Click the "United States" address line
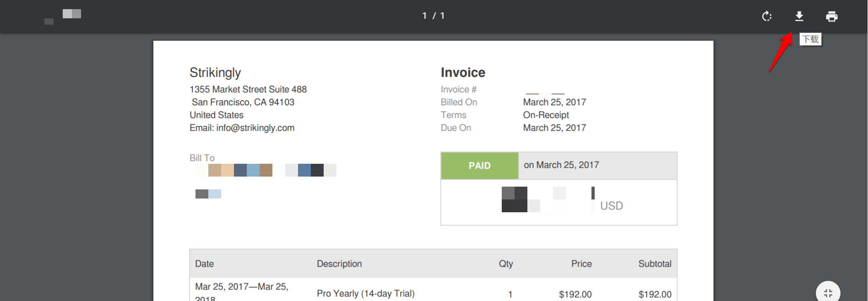The image size is (868, 301). coord(217,115)
